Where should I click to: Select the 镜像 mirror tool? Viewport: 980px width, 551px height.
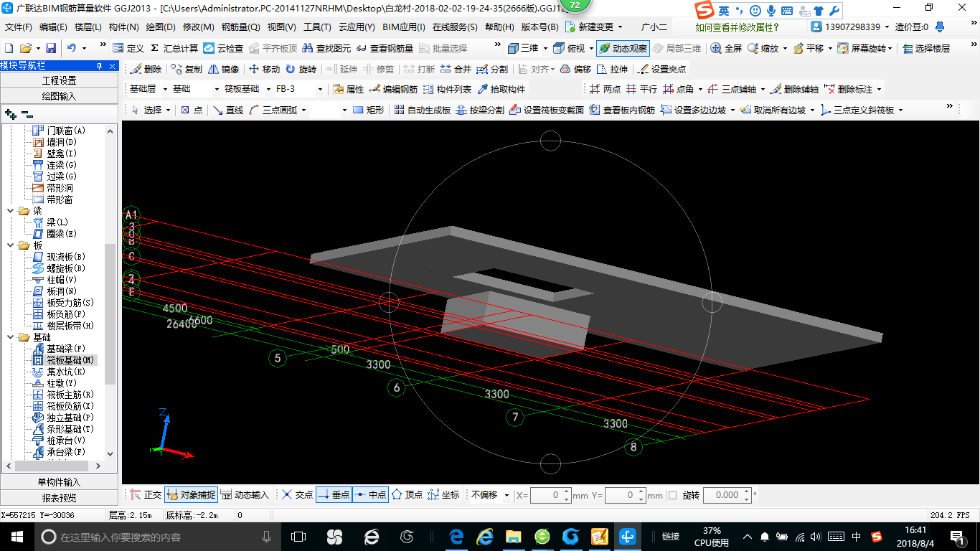point(223,69)
